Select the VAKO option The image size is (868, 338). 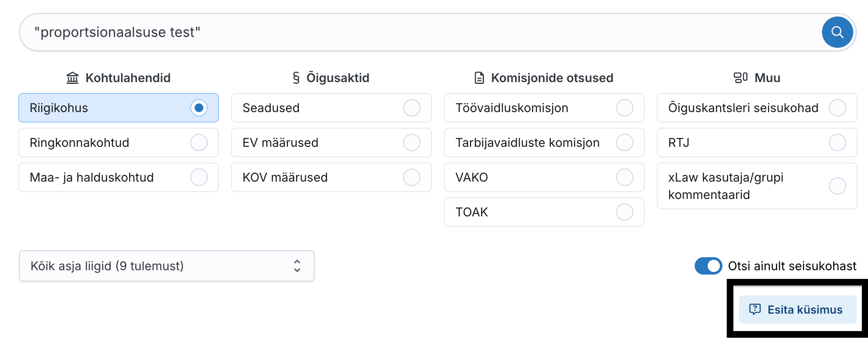pyautogui.click(x=625, y=177)
